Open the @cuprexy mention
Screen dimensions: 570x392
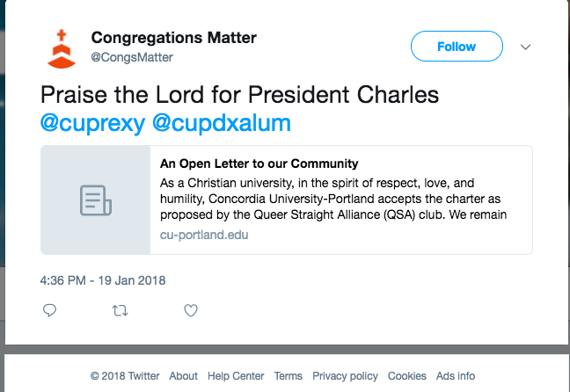tap(92, 123)
